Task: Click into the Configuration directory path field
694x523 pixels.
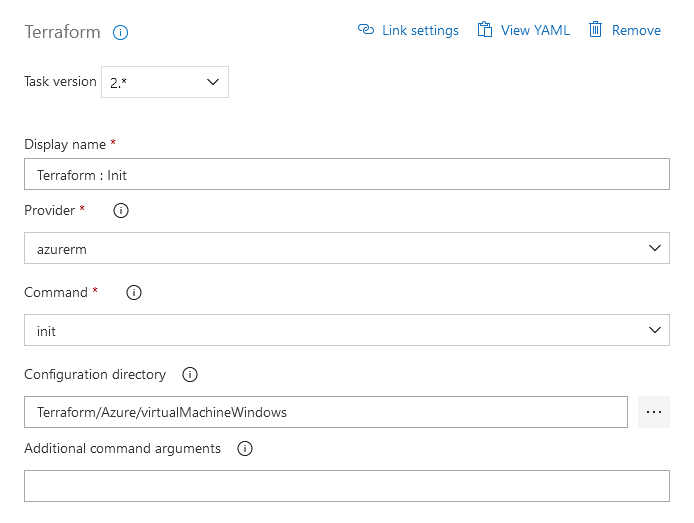Action: 326,412
